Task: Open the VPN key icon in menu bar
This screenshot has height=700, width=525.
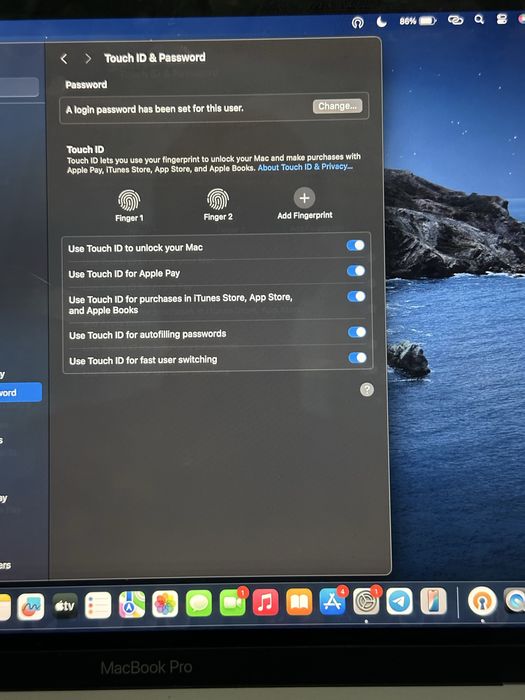Action: [358, 22]
